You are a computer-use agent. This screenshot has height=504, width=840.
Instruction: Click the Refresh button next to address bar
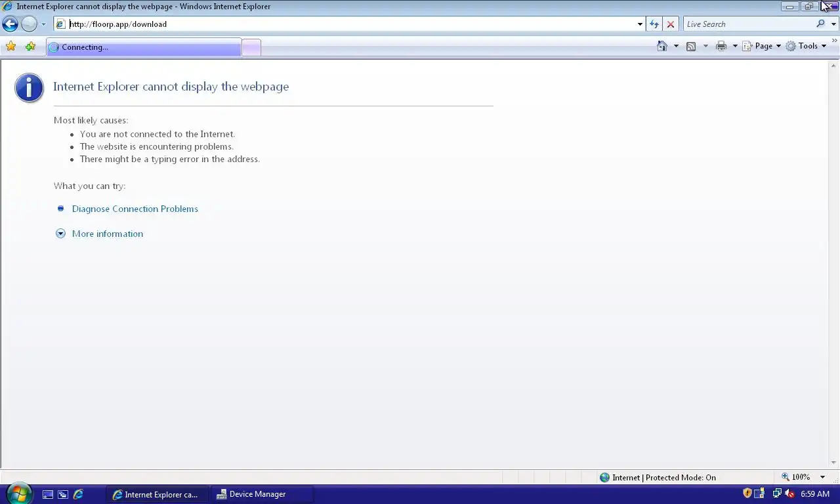654,24
